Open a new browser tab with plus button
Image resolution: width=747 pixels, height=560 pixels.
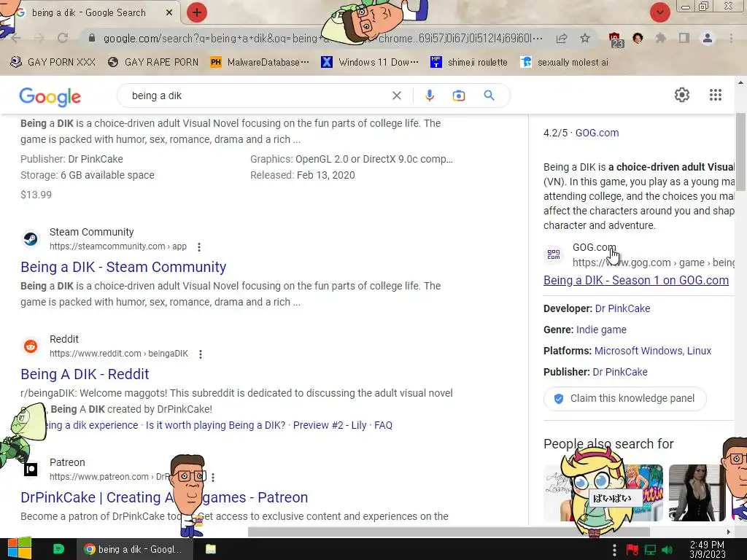[197, 13]
